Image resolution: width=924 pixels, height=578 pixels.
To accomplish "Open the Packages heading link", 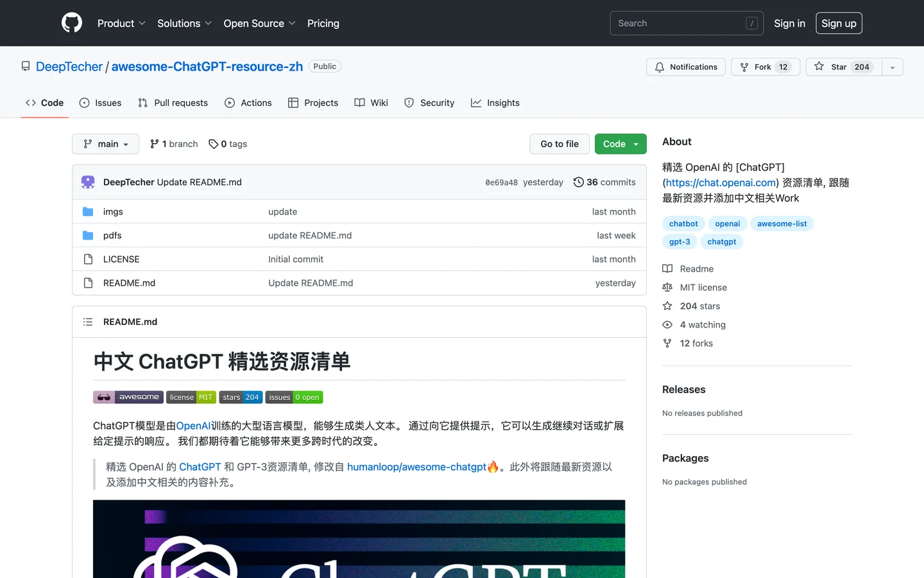I will pyautogui.click(x=685, y=459).
